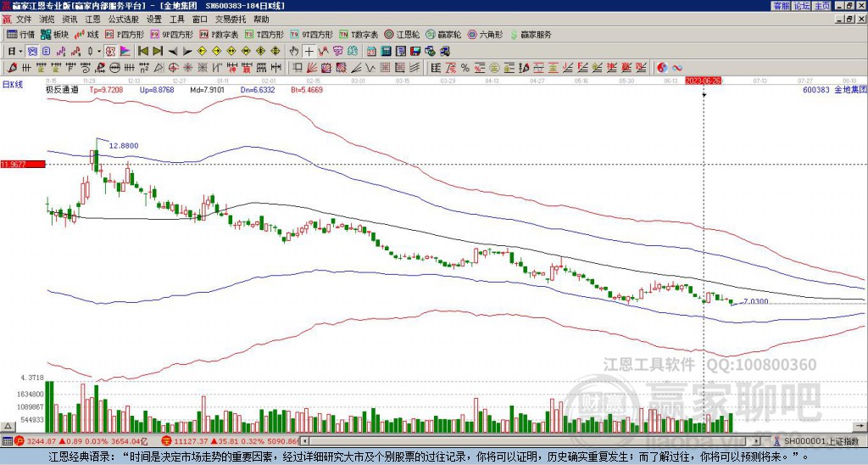868x465 pixels.
Task: Click the 客服 customer service link
Action: pos(781,6)
